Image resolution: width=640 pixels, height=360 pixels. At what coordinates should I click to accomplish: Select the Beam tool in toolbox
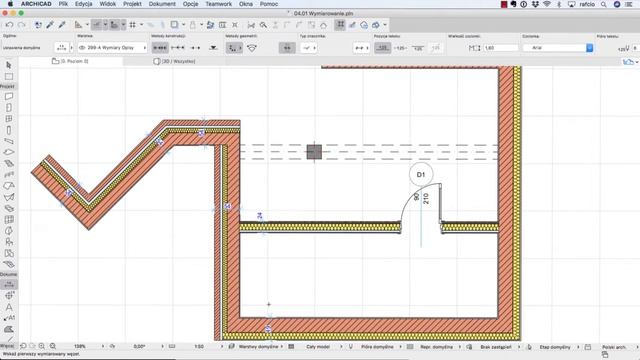coord(9,141)
